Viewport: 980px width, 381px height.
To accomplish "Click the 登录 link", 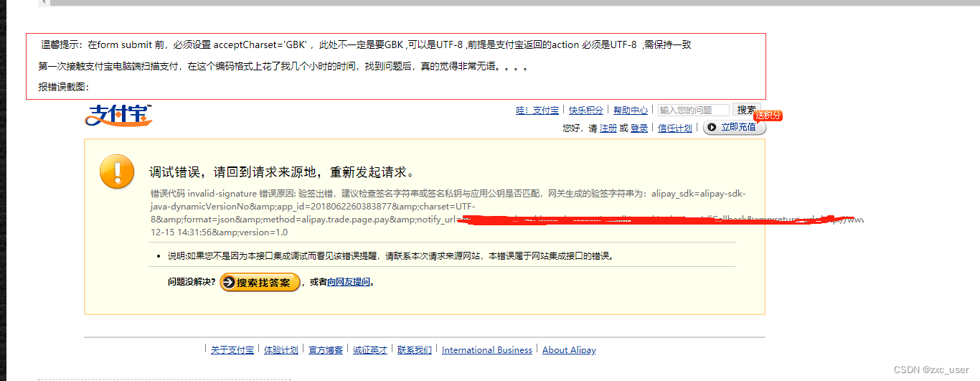I will (639, 128).
